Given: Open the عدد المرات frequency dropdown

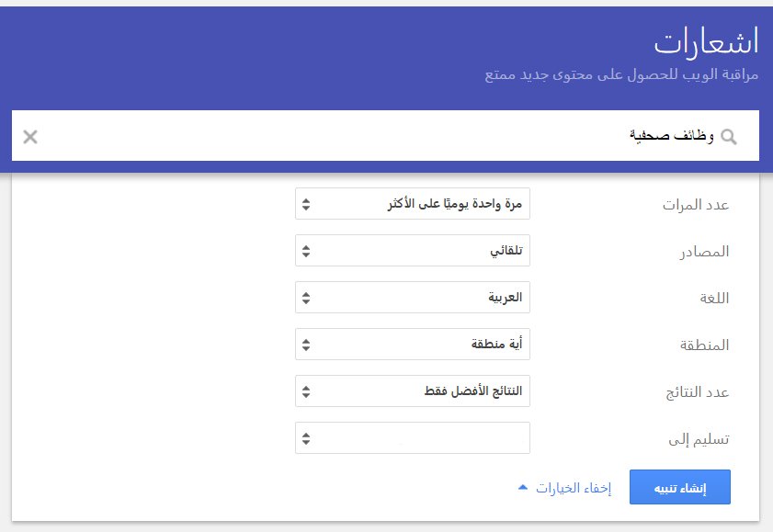Looking at the screenshot, I should (413, 203).
